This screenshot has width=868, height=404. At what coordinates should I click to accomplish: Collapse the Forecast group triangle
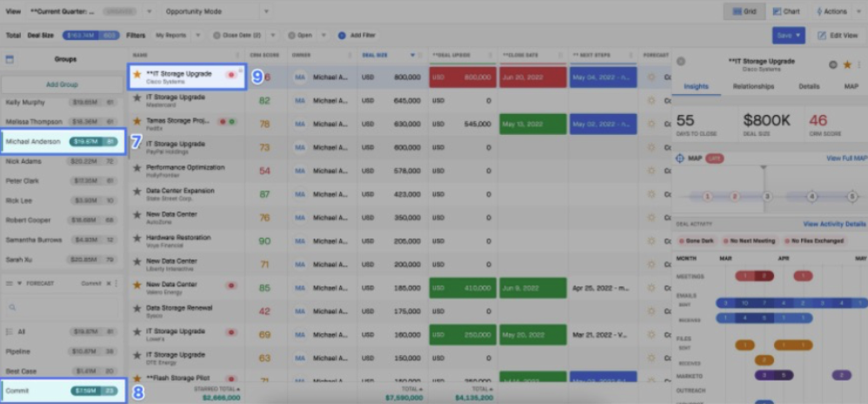point(19,283)
